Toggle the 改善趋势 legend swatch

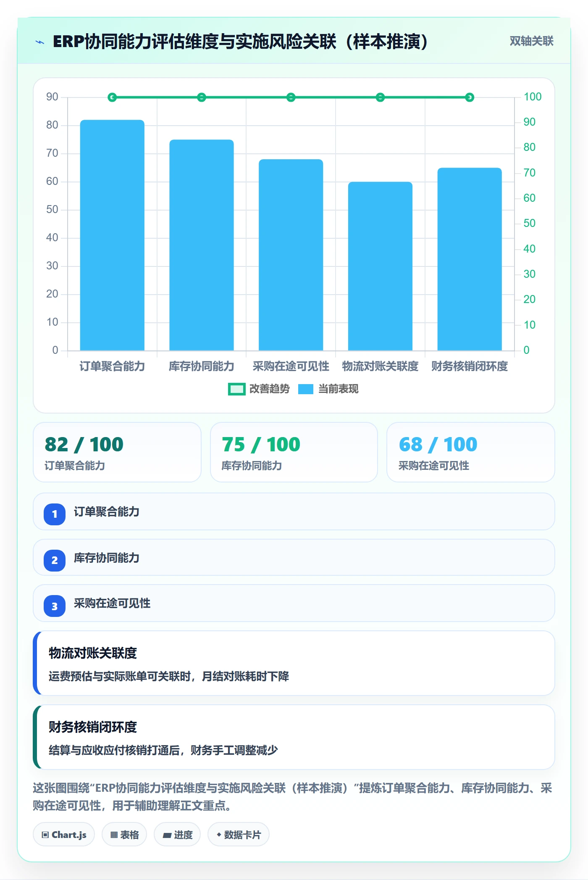point(236,389)
